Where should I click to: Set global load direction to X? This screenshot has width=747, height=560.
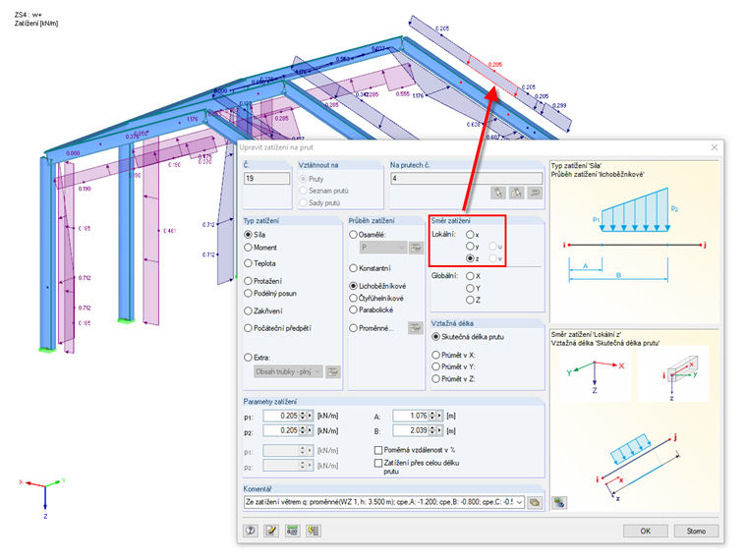coord(470,276)
